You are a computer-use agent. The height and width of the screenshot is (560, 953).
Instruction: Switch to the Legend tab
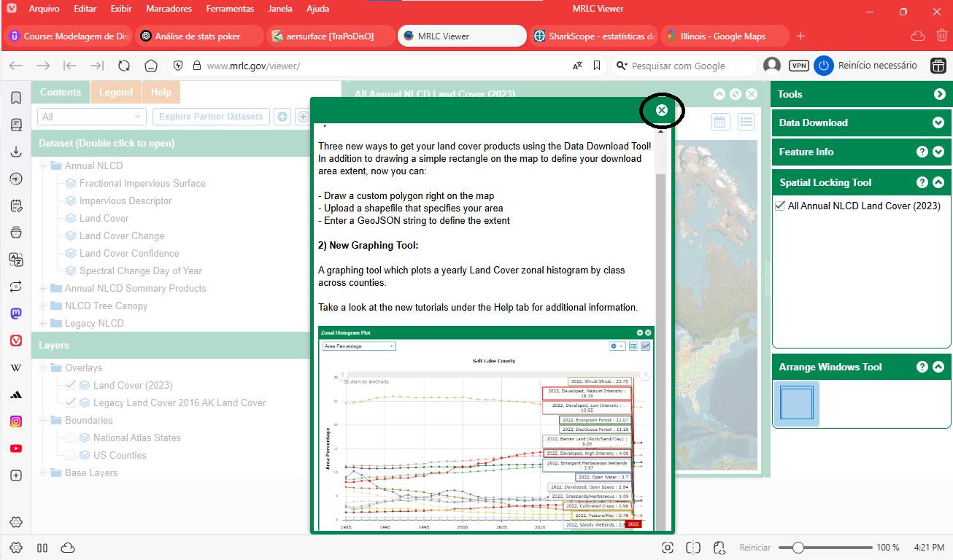click(116, 92)
